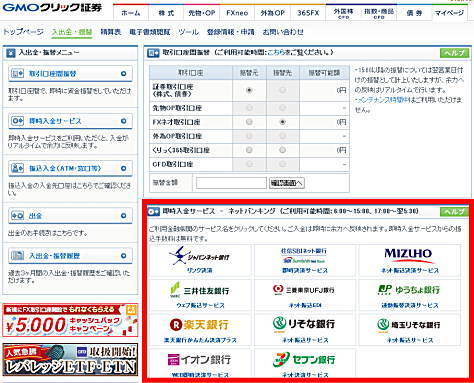Open the レバレッジETF・ETN banner
Viewport: 474px width, 383px height.
(70, 360)
